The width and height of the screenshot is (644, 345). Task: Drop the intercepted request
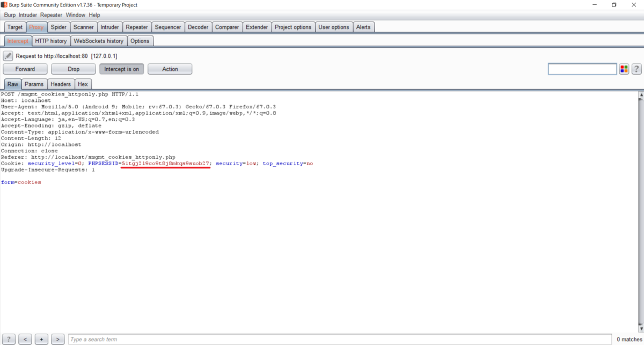[74, 69]
